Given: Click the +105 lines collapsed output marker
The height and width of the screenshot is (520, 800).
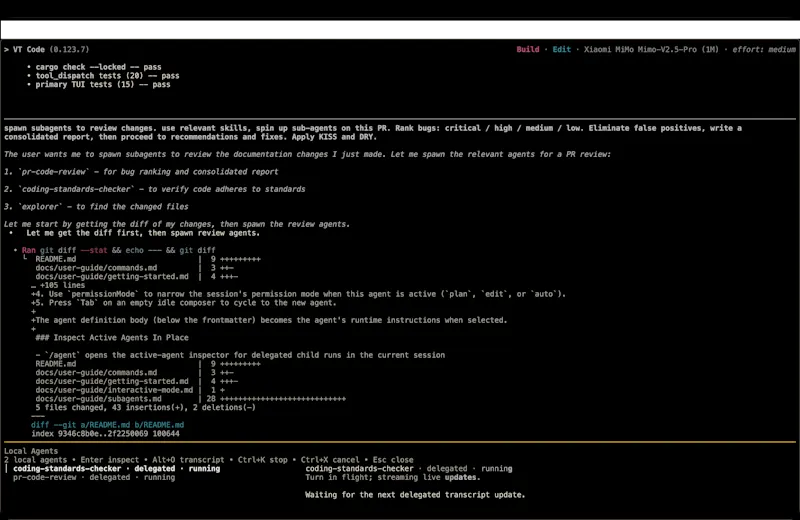Looking at the screenshot, I should [x=58, y=285].
